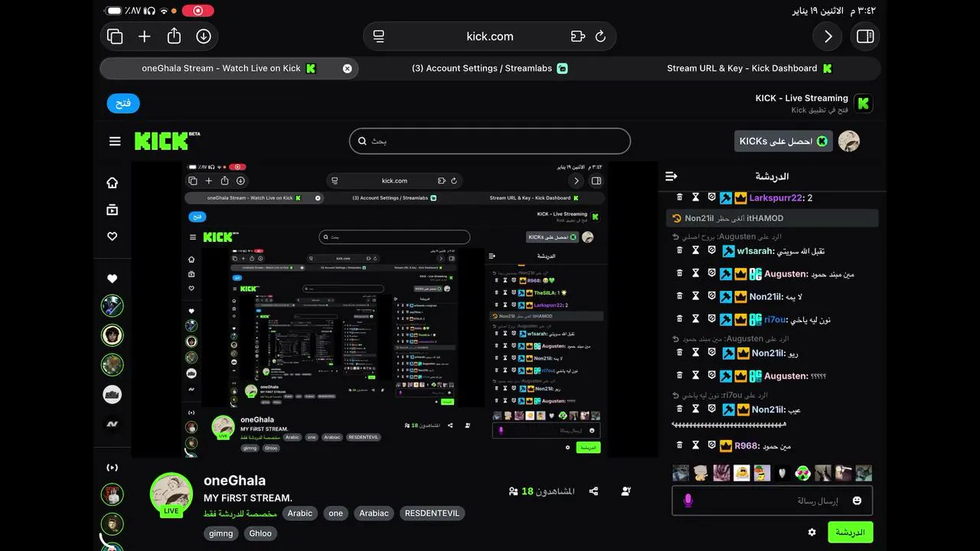Screen dimensions: 980x551
Task: Click the filled white heart sidebar icon
Action: point(113,279)
